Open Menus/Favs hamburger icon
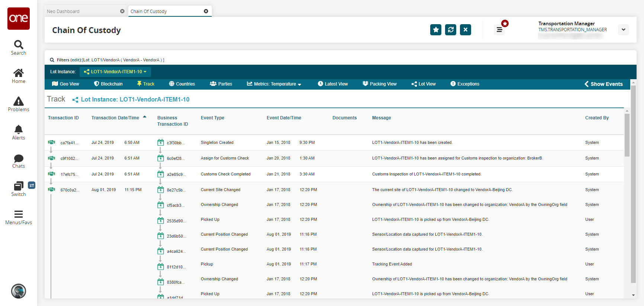 coord(19,214)
